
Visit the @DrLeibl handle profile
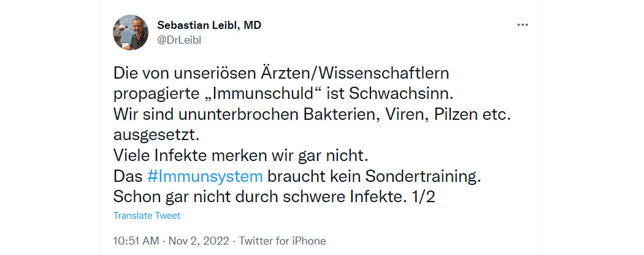[x=178, y=40]
